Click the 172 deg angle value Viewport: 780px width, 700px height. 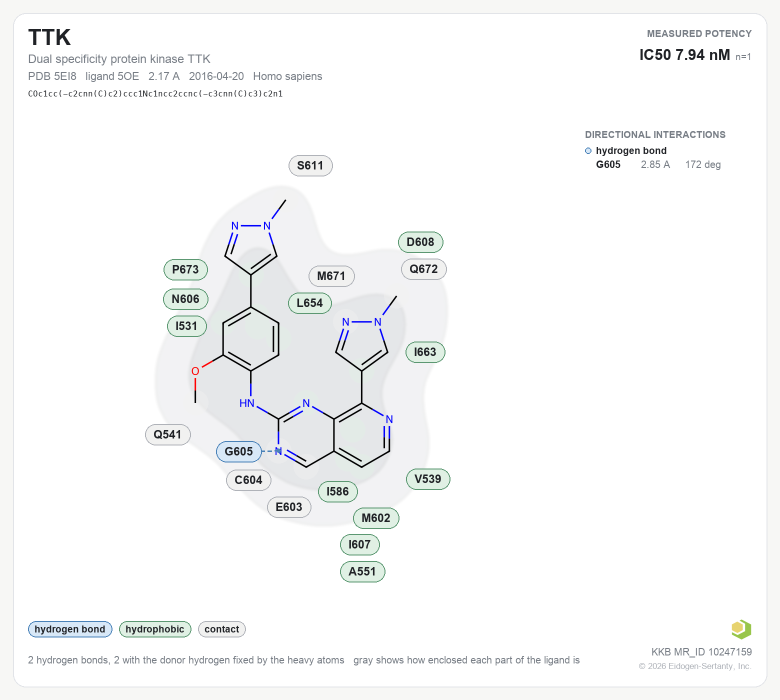pyautogui.click(x=703, y=164)
